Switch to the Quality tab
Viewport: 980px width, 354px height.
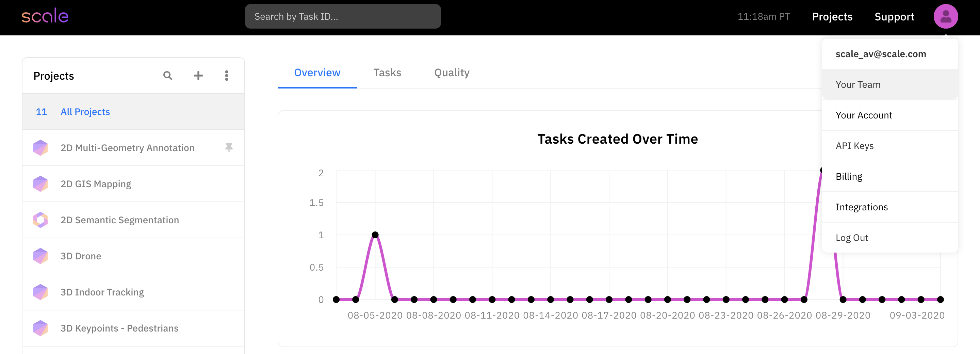(x=452, y=73)
